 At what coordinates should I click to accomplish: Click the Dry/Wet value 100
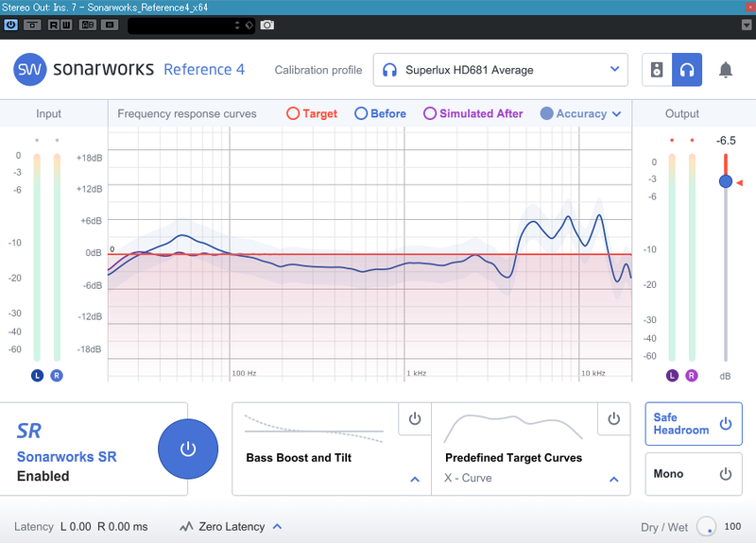(x=732, y=526)
